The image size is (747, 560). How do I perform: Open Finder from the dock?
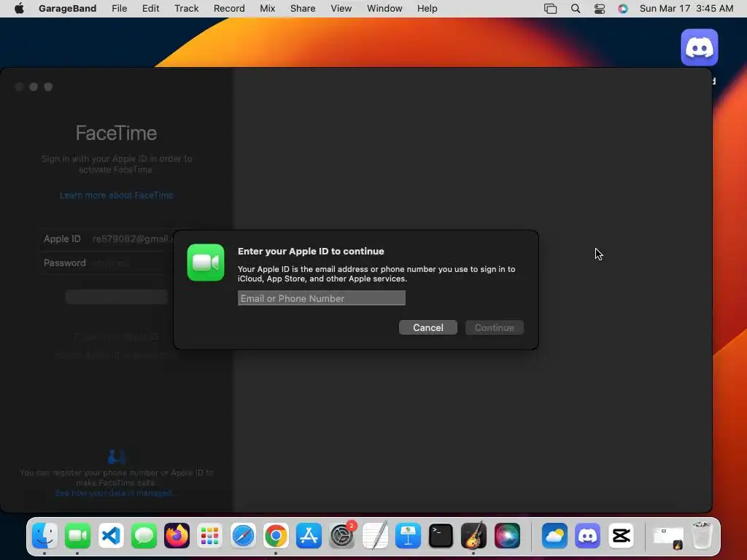(44, 536)
